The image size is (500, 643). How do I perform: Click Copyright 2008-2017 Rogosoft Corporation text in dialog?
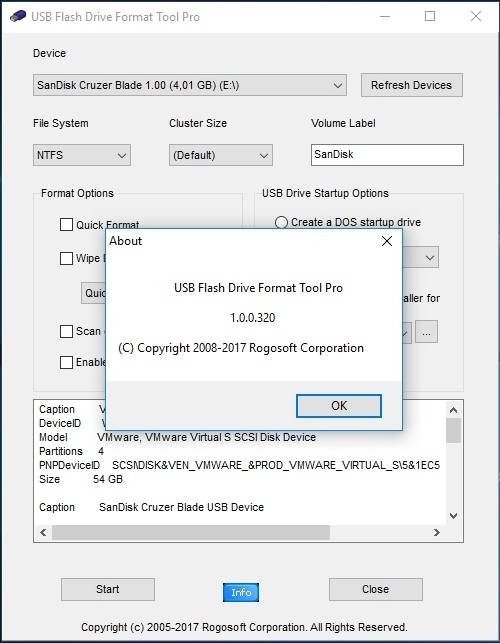coord(241,348)
